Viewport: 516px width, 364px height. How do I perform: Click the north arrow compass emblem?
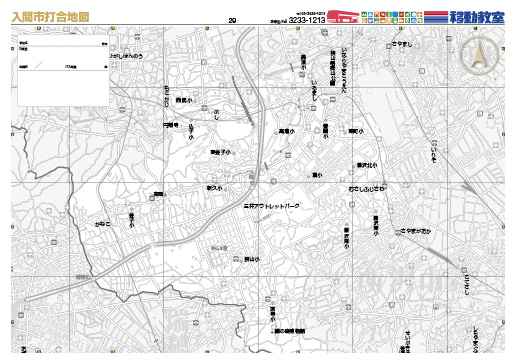point(479,55)
